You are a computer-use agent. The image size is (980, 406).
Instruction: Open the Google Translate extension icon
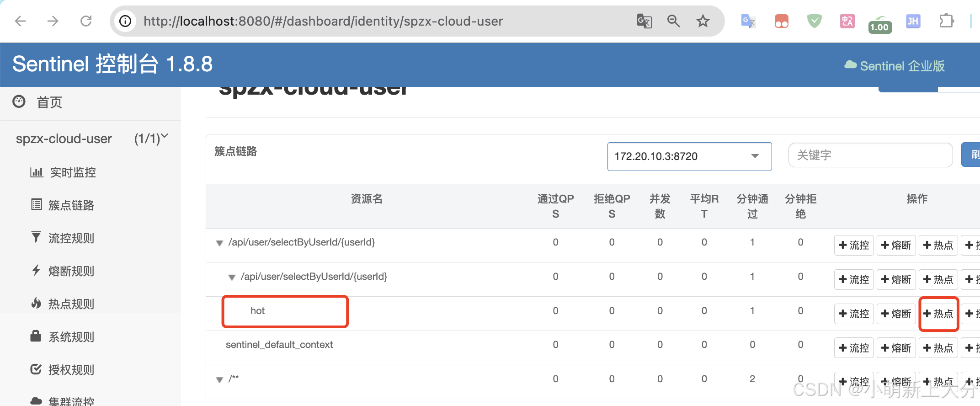coord(748,21)
